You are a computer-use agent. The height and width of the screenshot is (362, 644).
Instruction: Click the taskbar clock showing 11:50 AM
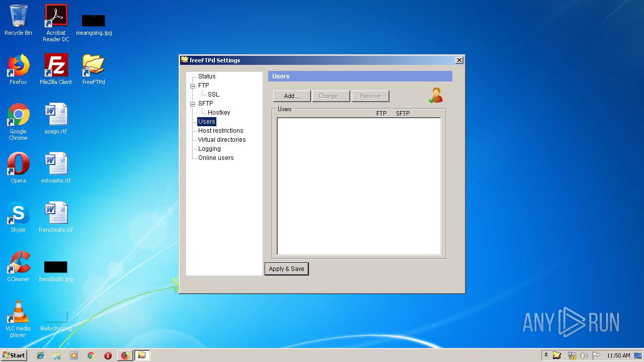tap(618, 355)
